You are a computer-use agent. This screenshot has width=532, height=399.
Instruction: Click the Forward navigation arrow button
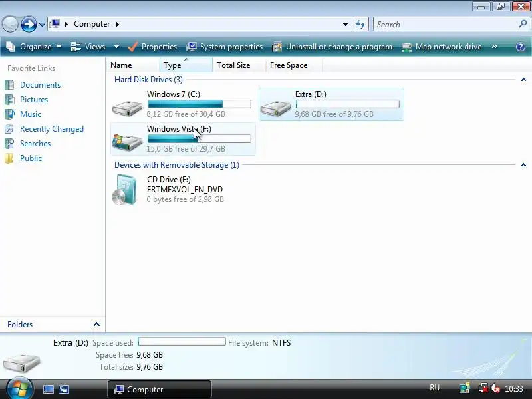point(29,24)
